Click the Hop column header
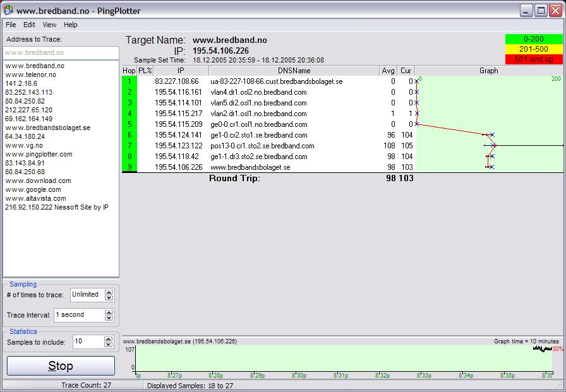 click(129, 71)
